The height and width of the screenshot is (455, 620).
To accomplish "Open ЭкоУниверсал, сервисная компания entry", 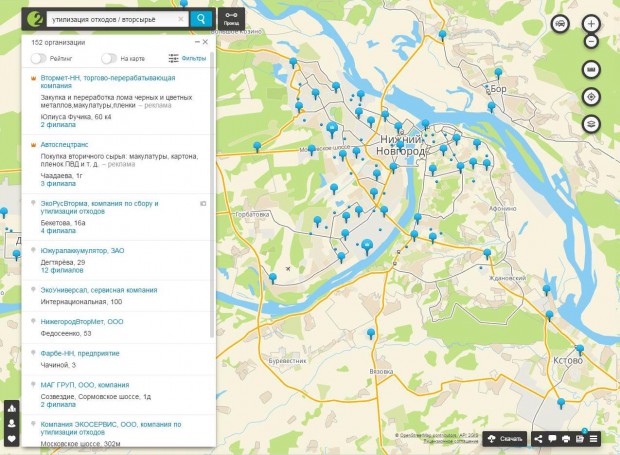I will 98,290.
